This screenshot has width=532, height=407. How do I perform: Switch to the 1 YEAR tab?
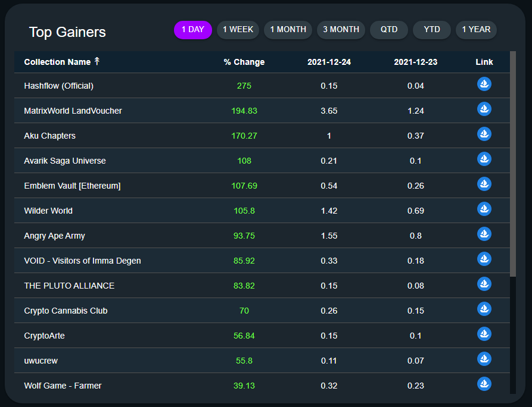tap(476, 30)
